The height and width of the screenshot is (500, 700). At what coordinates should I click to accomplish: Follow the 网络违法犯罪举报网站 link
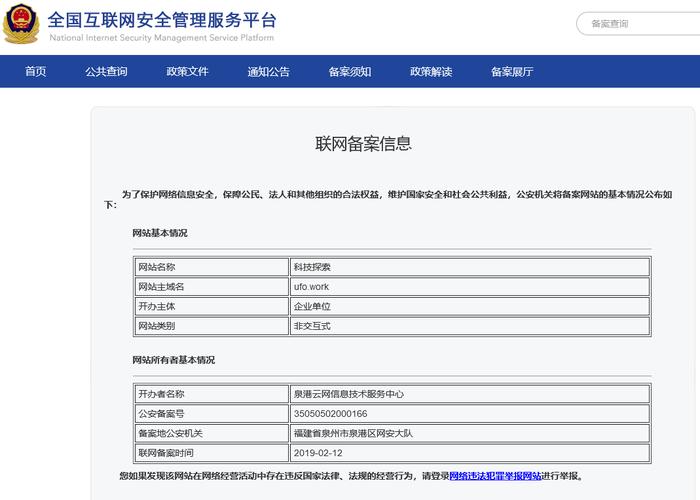coord(495,476)
